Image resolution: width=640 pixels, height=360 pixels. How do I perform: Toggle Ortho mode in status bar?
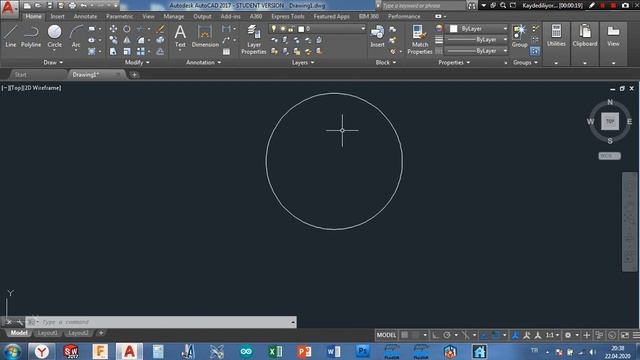pyautogui.click(x=436, y=335)
